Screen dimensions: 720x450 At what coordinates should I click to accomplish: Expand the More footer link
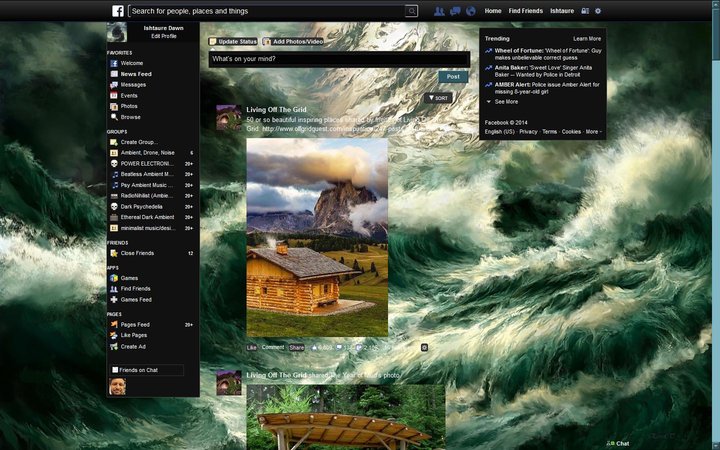(x=593, y=132)
